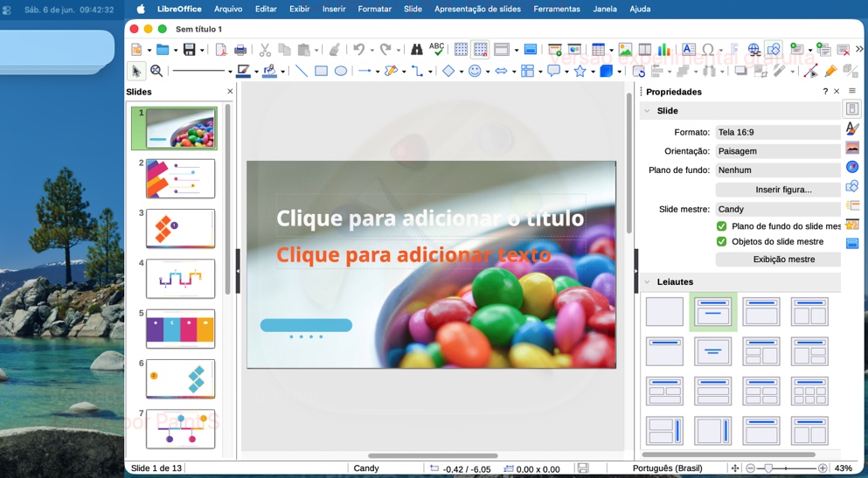Viewport: 868px width, 478px height.
Task: Open the Paste dropdown arrow
Action: (x=316, y=51)
